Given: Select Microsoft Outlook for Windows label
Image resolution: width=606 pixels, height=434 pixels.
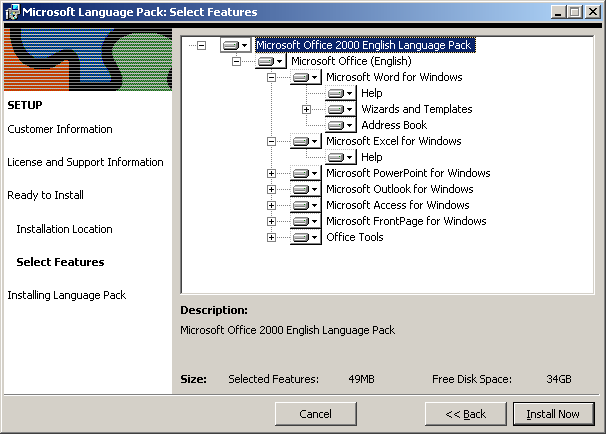Looking at the screenshot, I should coord(400,189).
